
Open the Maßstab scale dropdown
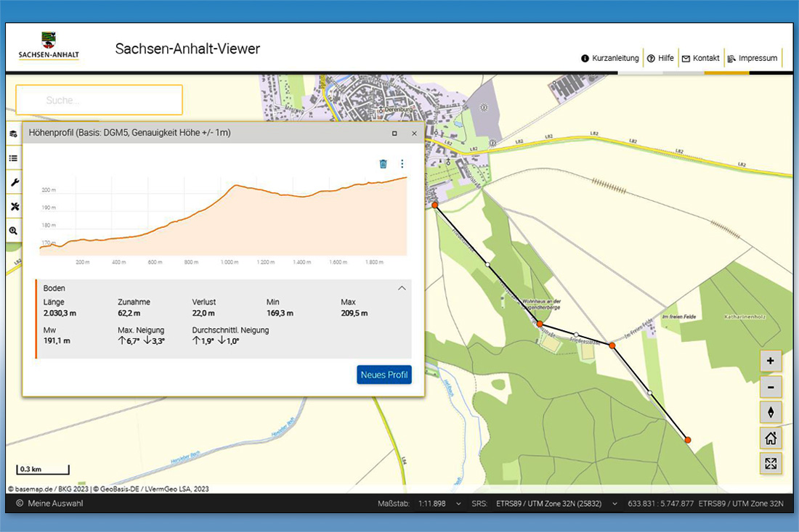[x=439, y=504]
